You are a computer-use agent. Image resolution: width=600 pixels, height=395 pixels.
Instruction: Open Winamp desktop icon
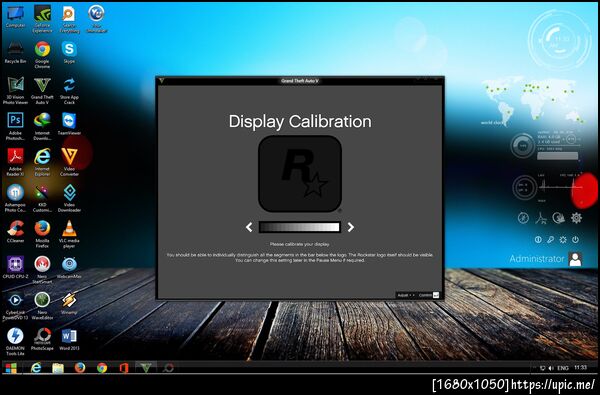point(69,303)
